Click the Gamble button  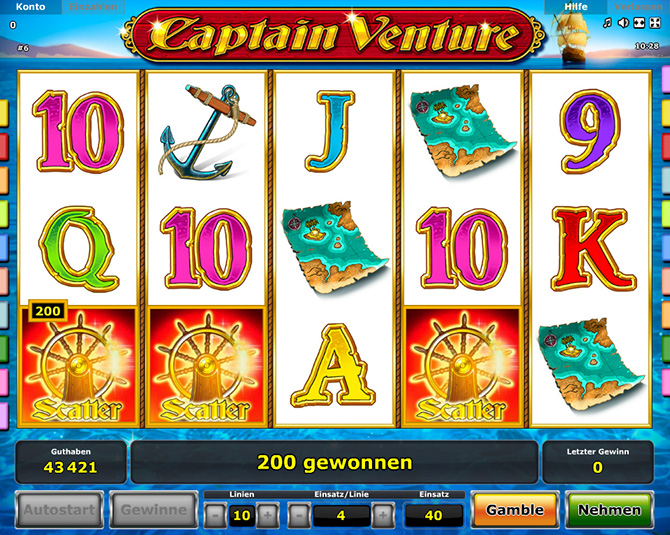(515, 510)
